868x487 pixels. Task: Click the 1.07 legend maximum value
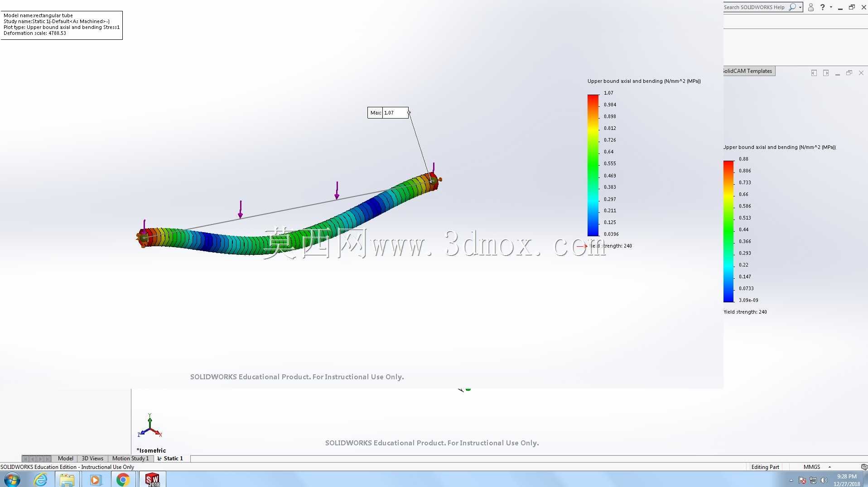(608, 93)
